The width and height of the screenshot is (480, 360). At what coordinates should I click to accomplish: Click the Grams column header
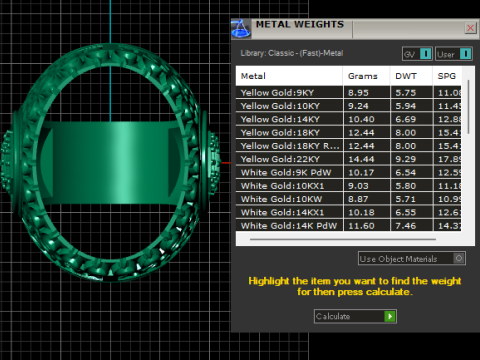pyautogui.click(x=366, y=76)
